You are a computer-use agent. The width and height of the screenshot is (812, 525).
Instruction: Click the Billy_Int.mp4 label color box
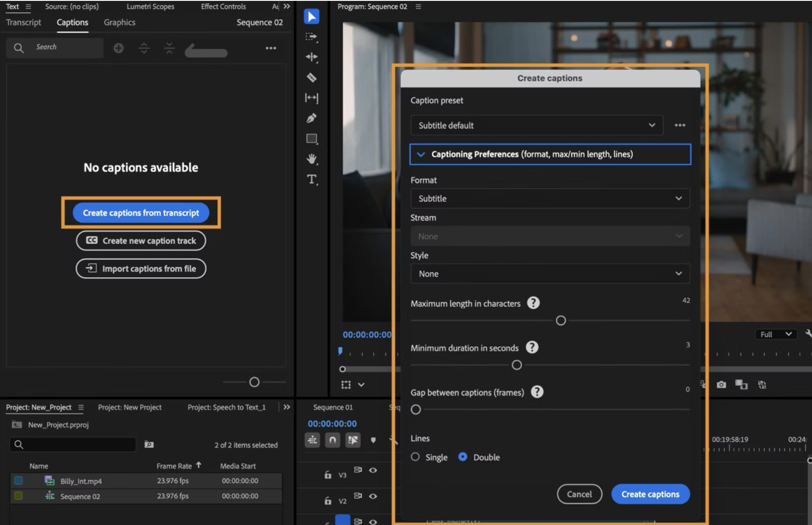19,480
